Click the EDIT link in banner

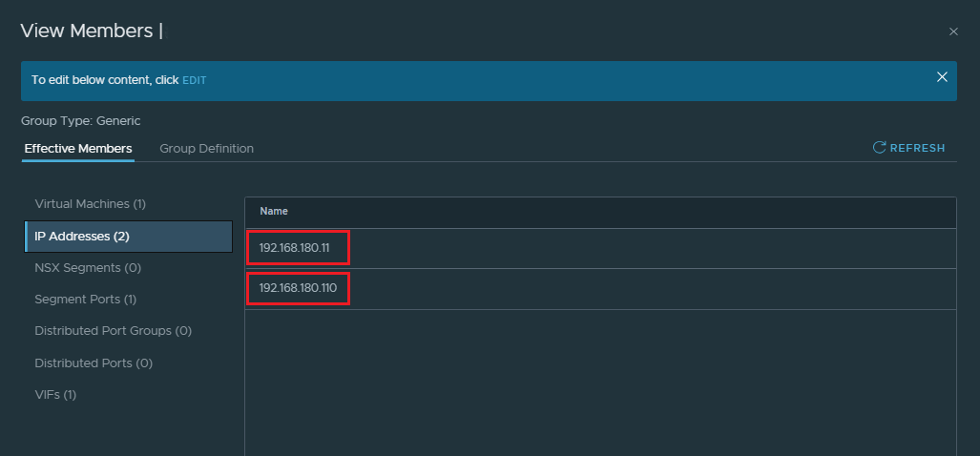pyautogui.click(x=195, y=81)
